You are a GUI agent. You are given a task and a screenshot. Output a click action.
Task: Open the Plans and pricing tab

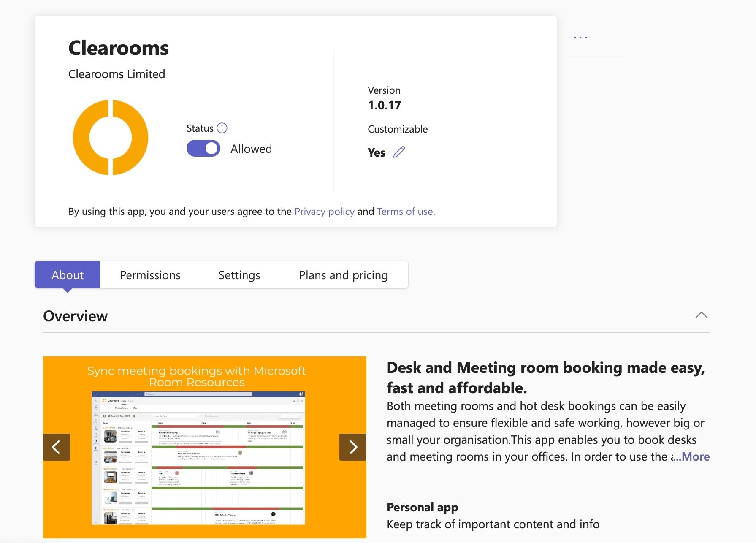[343, 275]
